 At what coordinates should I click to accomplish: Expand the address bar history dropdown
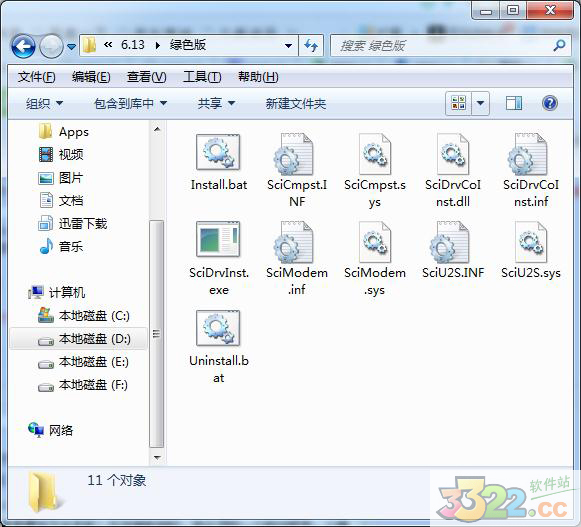(288, 46)
